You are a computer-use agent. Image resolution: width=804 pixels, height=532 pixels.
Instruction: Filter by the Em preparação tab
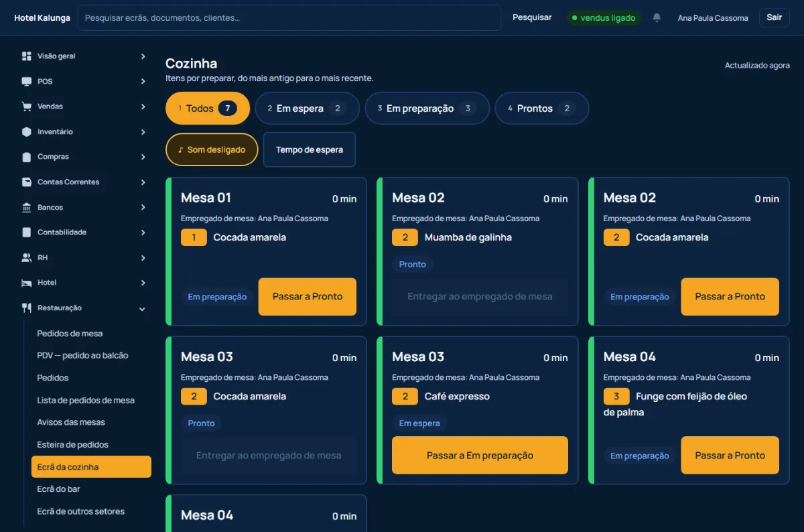[x=427, y=109]
